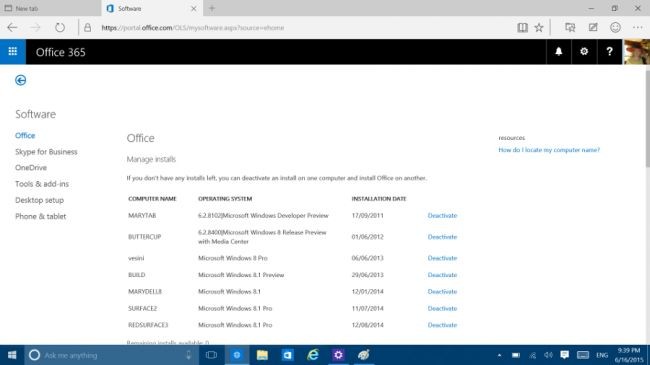650x365 pixels.
Task: Deactivate the BUTTERCUP install
Action: [x=442, y=237]
